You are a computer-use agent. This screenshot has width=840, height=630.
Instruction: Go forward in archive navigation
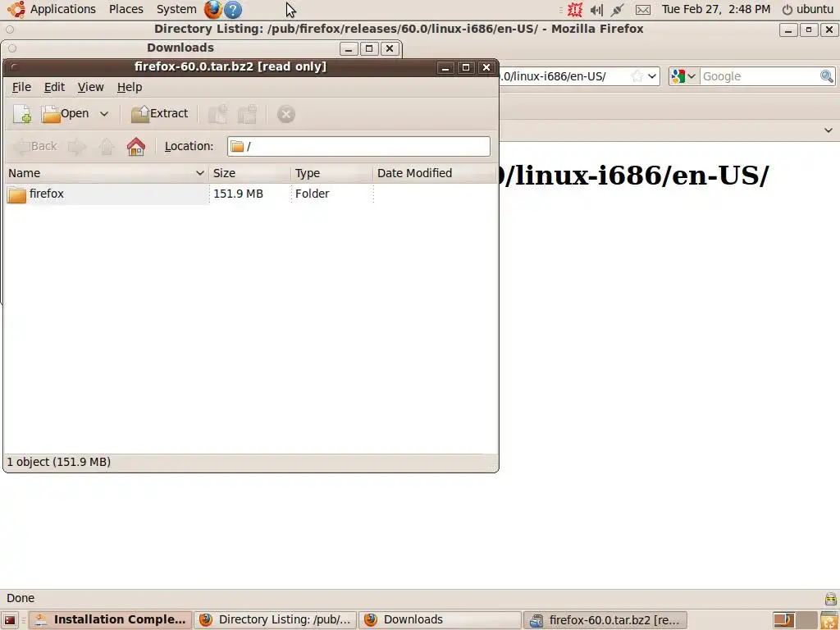click(77, 146)
